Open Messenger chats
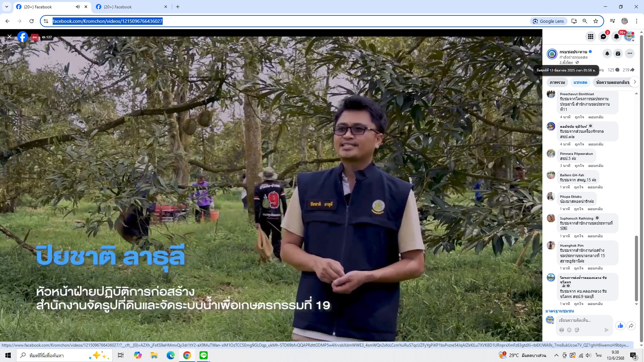Screen dimensions: 644x362 coord(603,37)
